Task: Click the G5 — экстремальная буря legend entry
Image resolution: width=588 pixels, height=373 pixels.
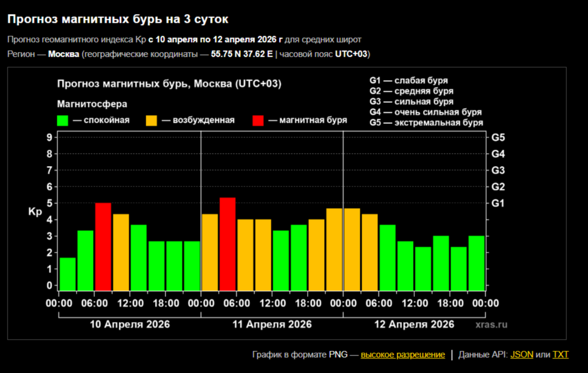Action: pos(426,123)
